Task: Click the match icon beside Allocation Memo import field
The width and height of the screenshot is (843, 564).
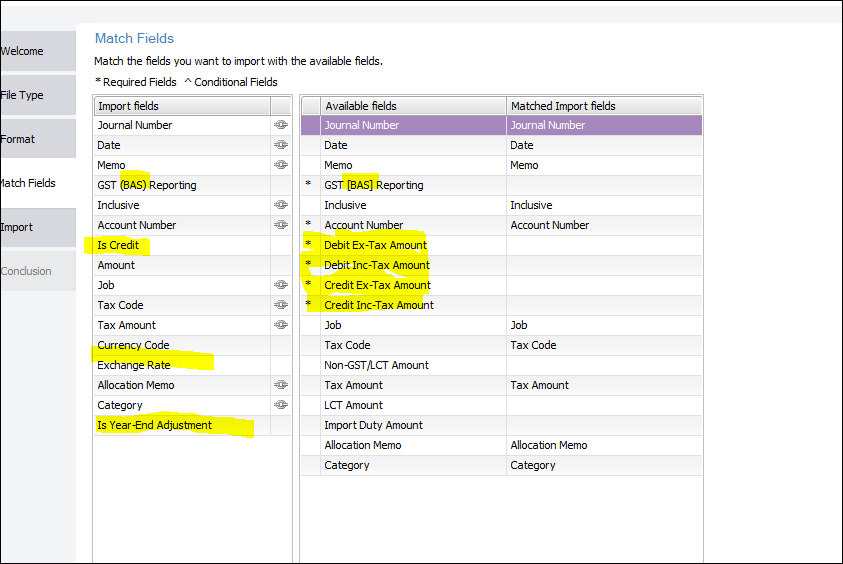Action: pos(280,385)
